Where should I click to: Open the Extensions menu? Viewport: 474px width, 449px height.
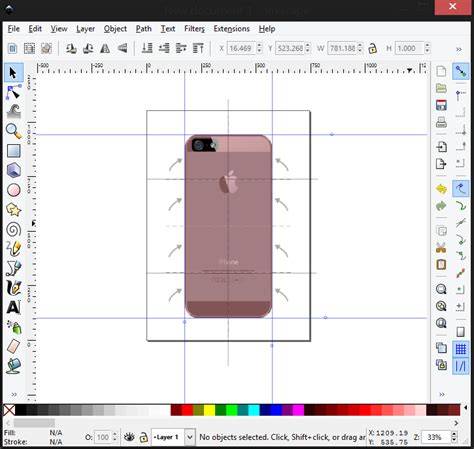pos(232,29)
